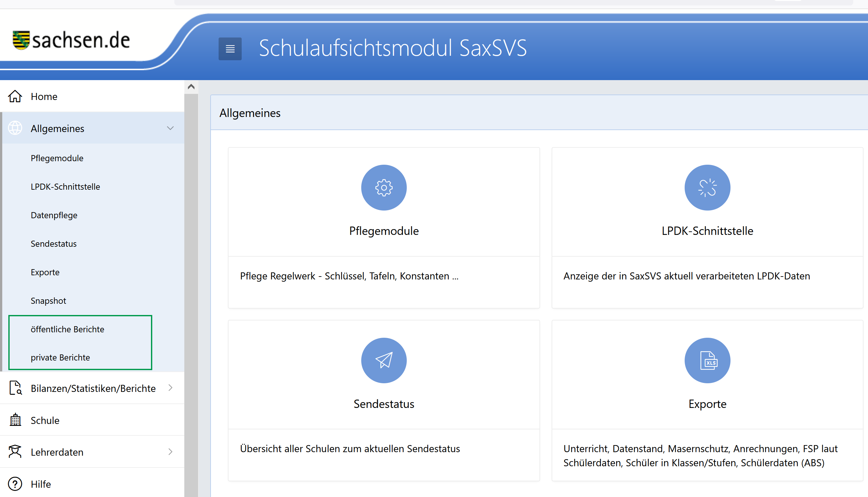Select Snapshot in the sidebar menu
Viewport: 868px width, 497px height.
pyautogui.click(x=48, y=300)
